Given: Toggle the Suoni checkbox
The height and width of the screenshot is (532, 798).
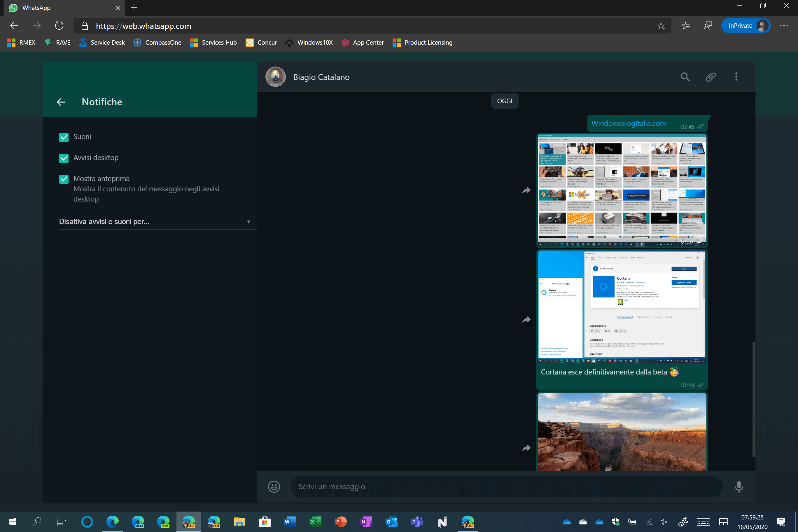Looking at the screenshot, I should (64, 137).
